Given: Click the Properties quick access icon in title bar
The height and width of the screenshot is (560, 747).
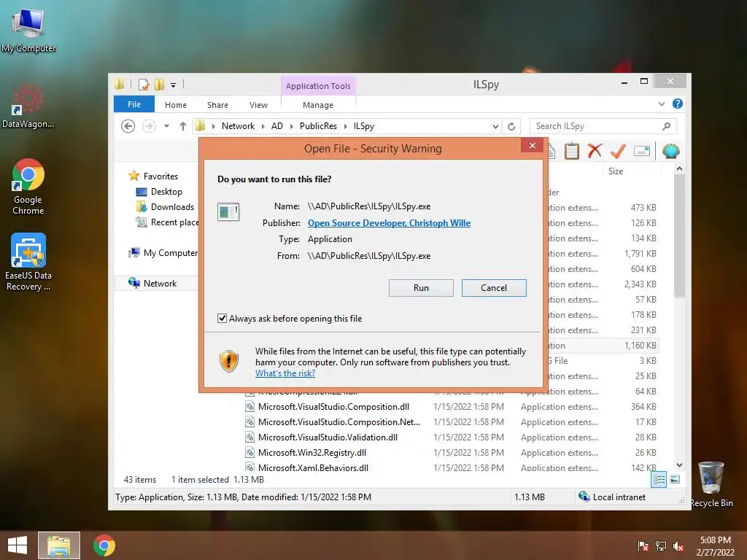Looking at the screenshot, I should click(144, 85).
